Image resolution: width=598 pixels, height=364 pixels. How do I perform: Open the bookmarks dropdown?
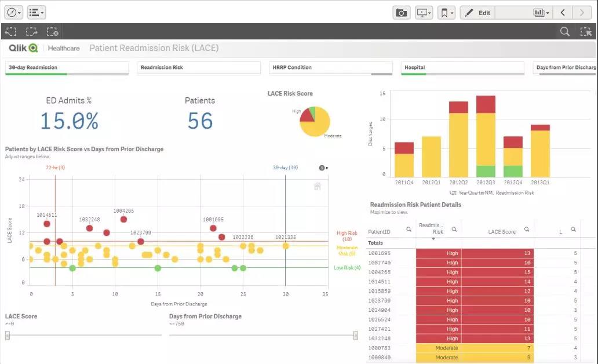[446, 12]
